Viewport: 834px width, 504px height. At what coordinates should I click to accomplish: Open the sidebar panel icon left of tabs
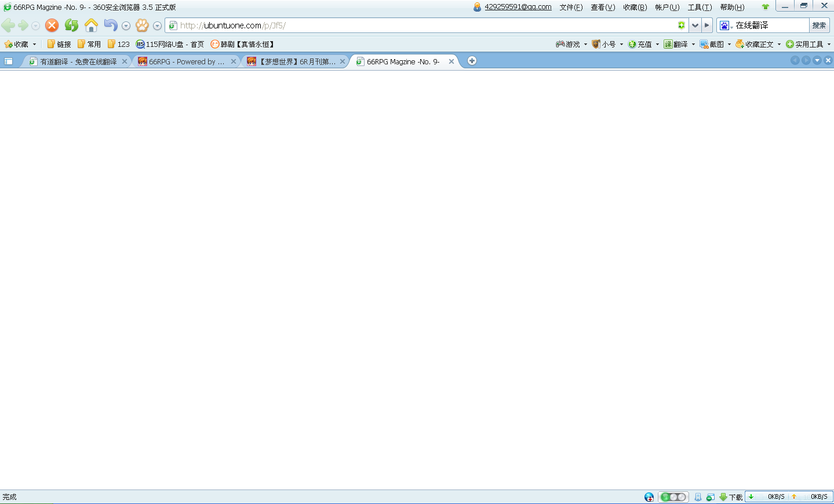click(x=9, y=61)
